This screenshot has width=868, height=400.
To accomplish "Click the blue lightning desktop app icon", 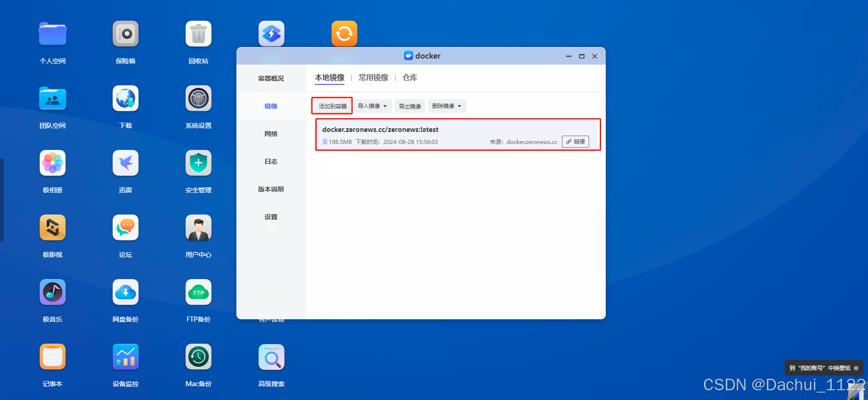I will pyautogui.click(x=271, y=34).
